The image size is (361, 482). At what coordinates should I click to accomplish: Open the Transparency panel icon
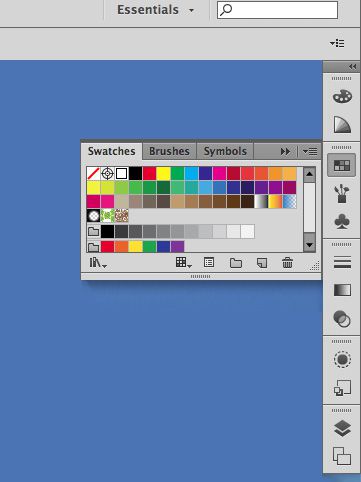[x=342, y=319]
